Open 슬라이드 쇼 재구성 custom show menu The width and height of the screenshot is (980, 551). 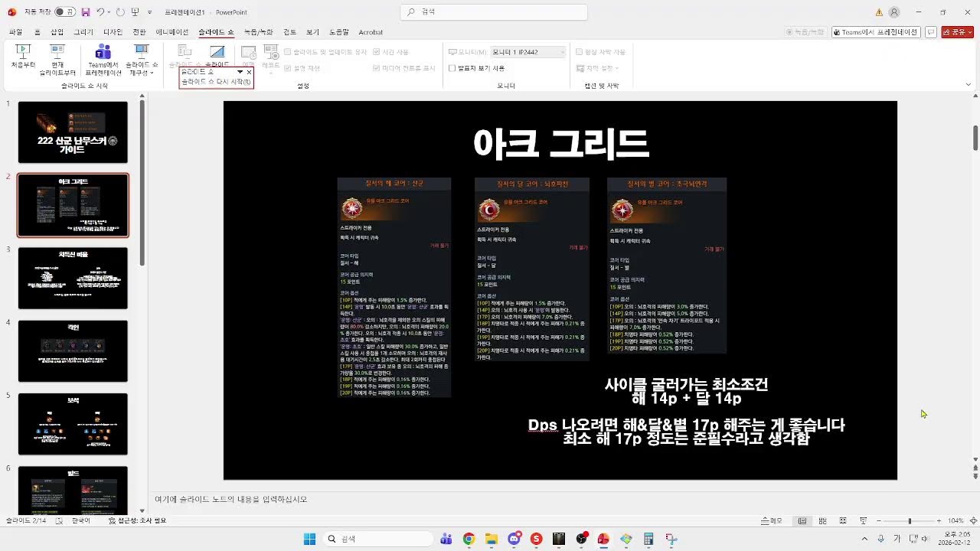142,60
